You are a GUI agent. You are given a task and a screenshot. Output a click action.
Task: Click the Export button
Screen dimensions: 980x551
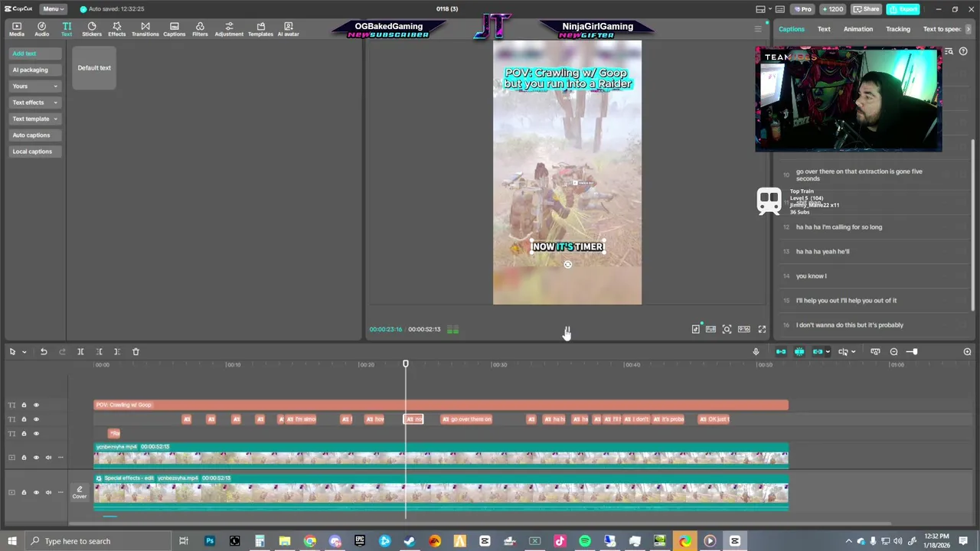(x=904, y=9)
